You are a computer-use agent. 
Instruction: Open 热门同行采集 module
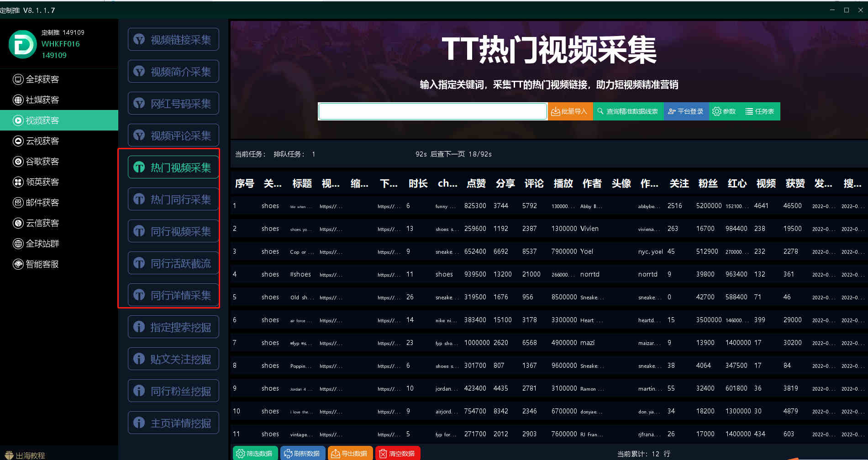click(x=173, y=199)
